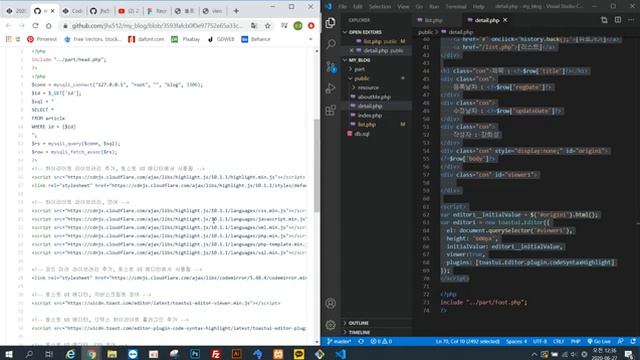Image resolution: width=640 pixels, height=360 pixels.
Task: Go forward in Chrome
Action: [x=22, y=26]
